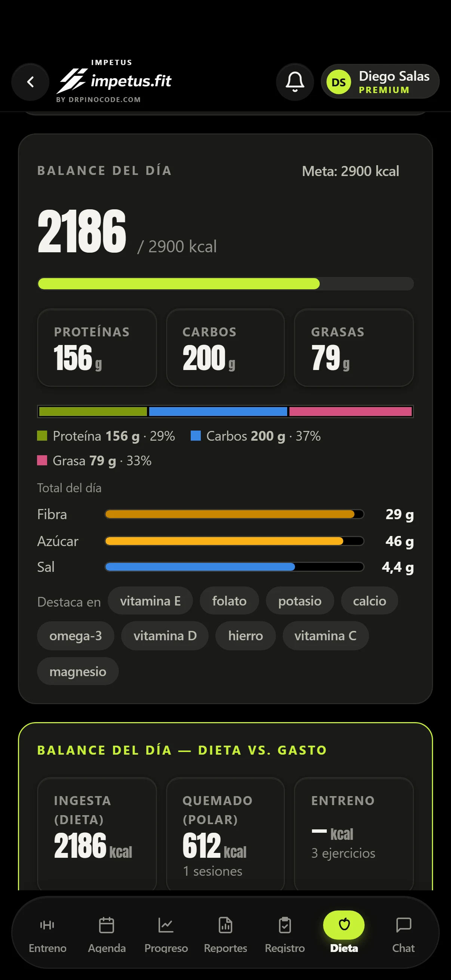
Task: Select the omega-3 chip
Action: pyautogui.click(x=76, y=636)
